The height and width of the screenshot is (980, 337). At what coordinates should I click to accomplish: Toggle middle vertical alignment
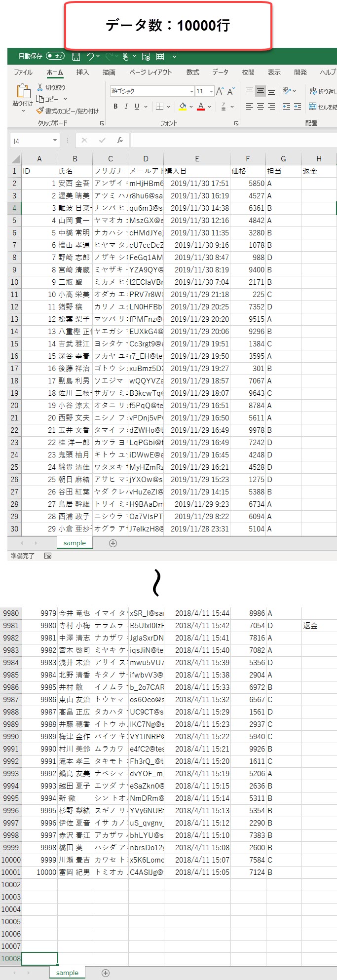261,91
